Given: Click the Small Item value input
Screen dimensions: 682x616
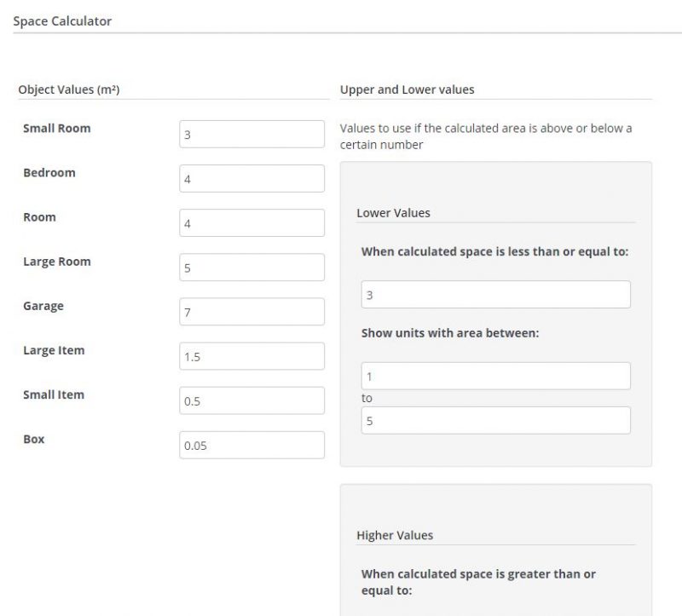Looking at the screenshot, I should point(250,400).
